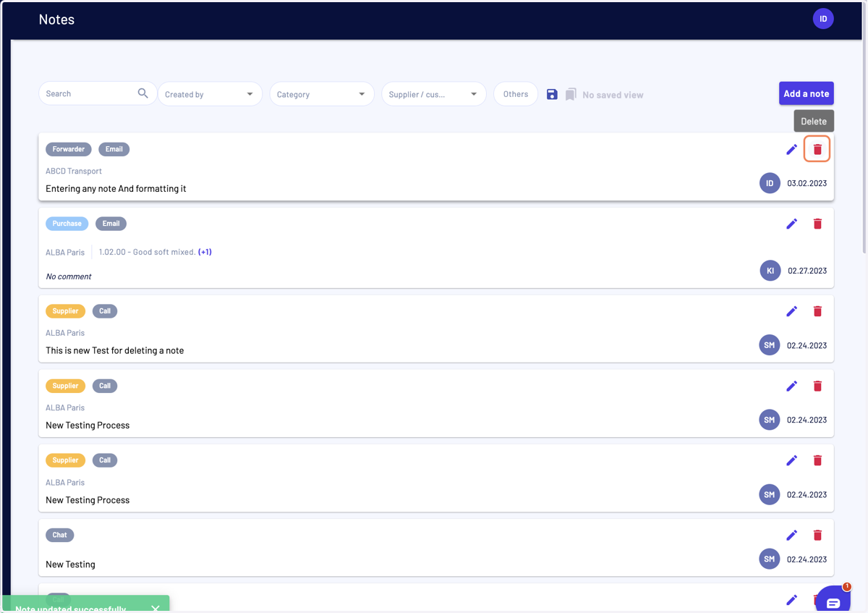
Task: Edit the 'new Test for deleting' note
Action: point(792,311)
